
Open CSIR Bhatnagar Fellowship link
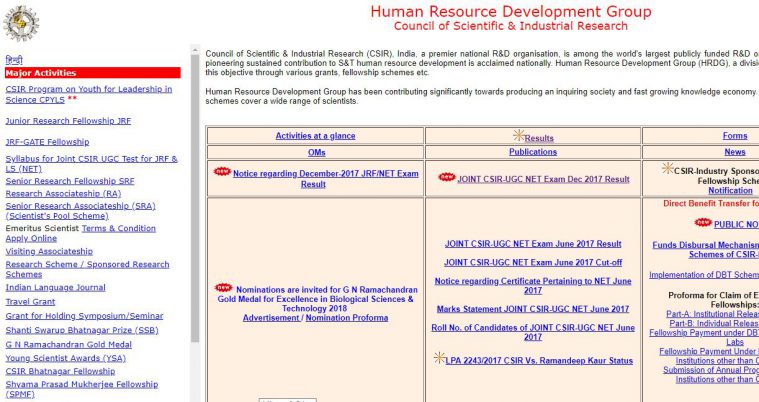click(60, 371)
